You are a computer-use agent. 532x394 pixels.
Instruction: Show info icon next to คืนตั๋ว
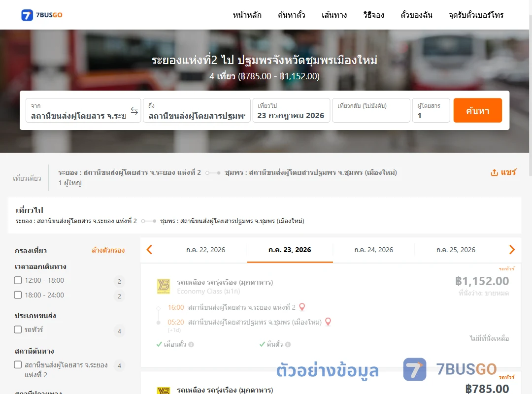tap(288, 344)
